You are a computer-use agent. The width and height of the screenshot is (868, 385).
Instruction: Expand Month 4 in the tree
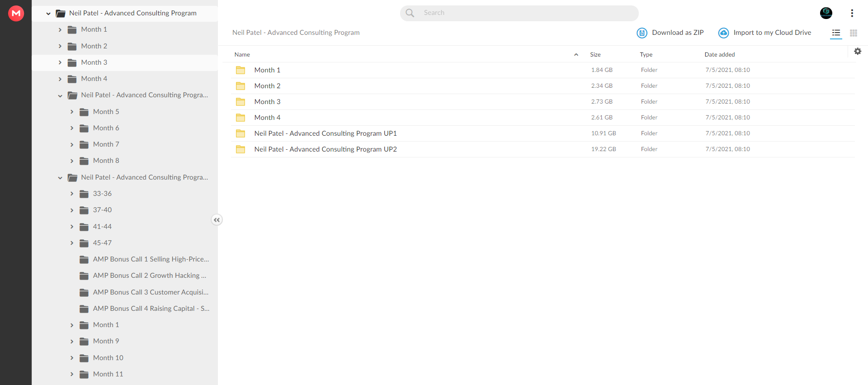pos(60,79)
